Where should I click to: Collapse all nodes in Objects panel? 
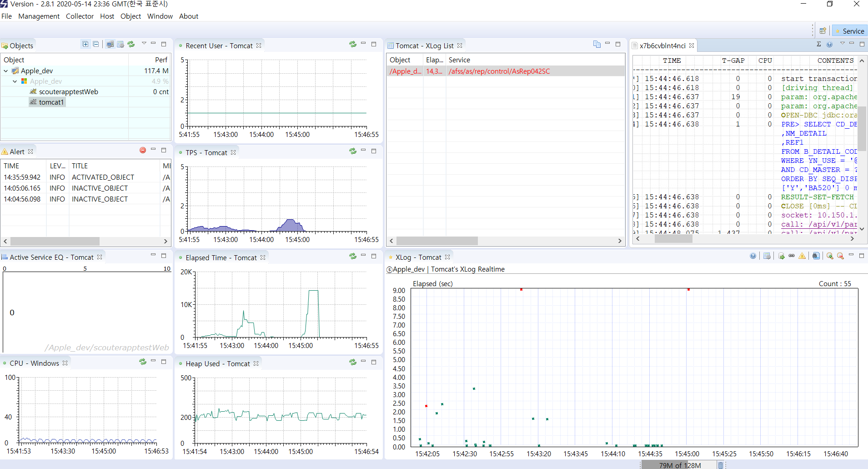click(96, 44)
